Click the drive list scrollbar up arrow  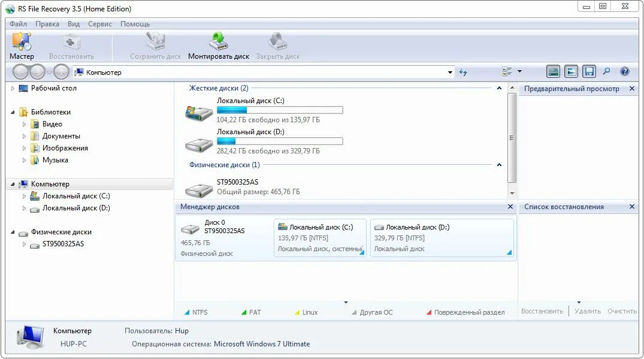pyautogui.click(x=512, y=88)
